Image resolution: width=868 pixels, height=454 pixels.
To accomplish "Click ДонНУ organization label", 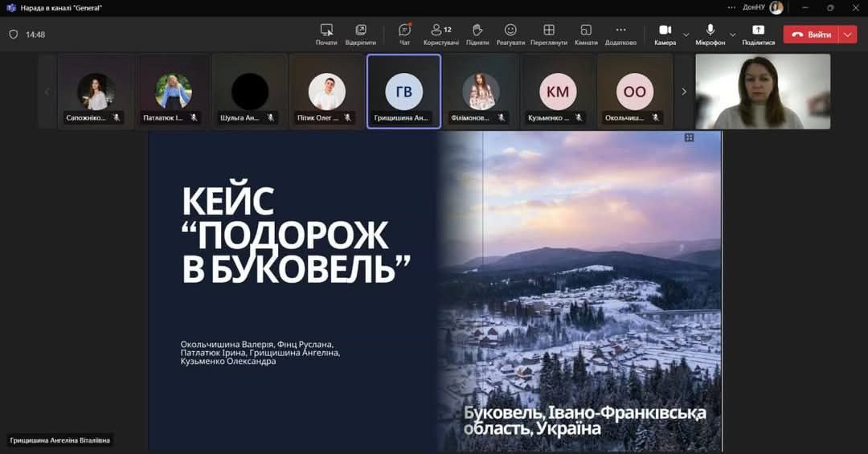I will pos(754,8).
